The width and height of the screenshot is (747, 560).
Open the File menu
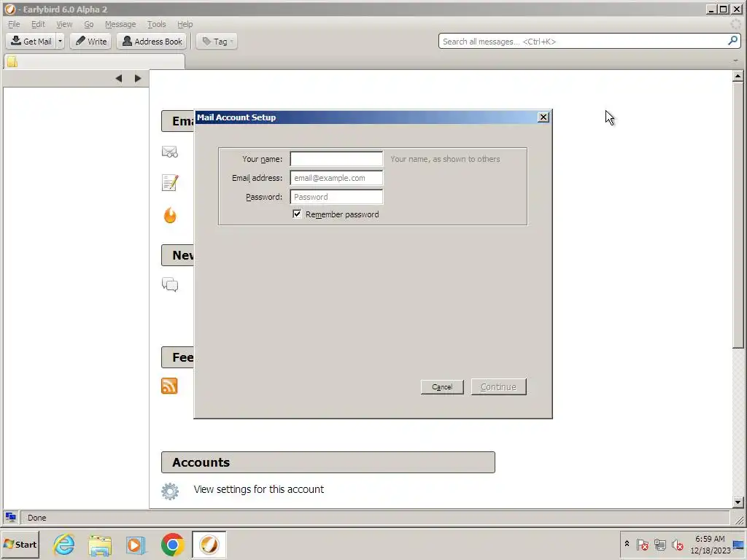click(x=14, y=24)
